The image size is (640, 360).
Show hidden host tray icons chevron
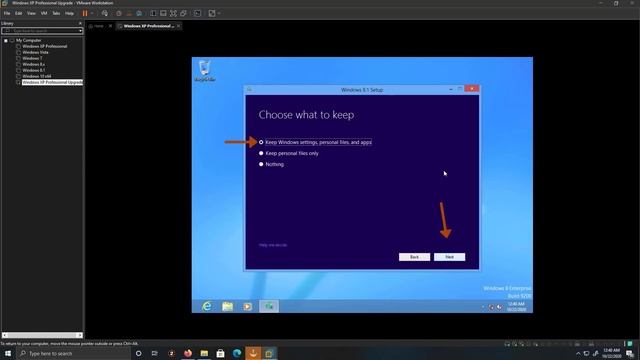(x=578, y=353)
